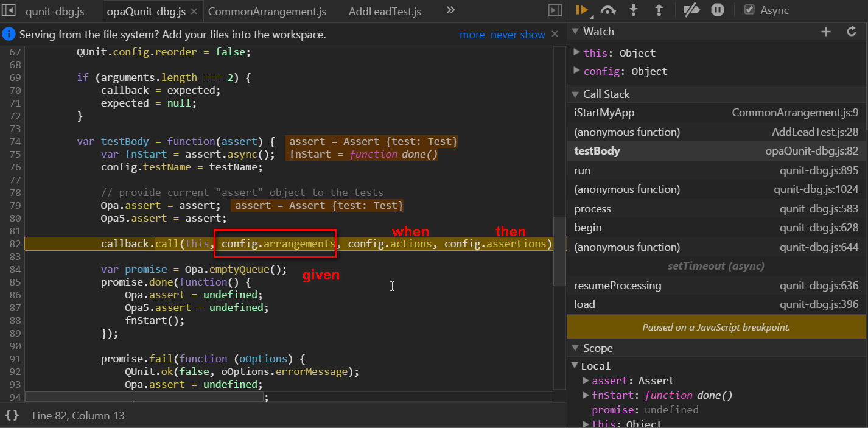868x428 pixels.
Task: Expand the 'config: Object' watch entry
Action: [577, 71]
